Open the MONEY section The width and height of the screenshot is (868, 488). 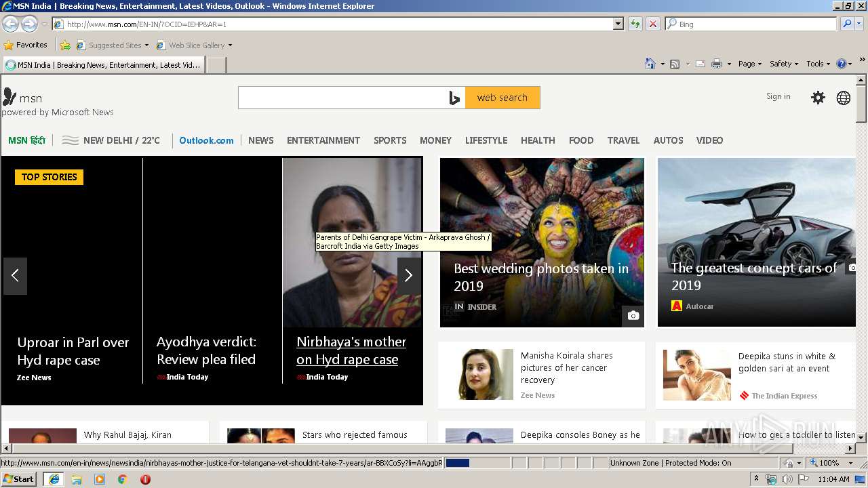[x=435, y=140]
